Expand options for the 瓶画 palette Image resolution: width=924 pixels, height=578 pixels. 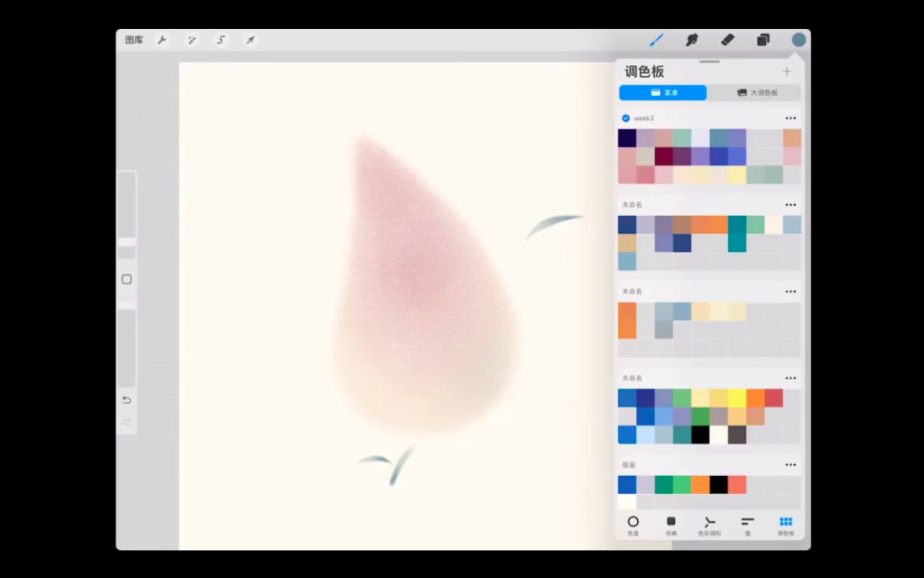pos(790,465)
